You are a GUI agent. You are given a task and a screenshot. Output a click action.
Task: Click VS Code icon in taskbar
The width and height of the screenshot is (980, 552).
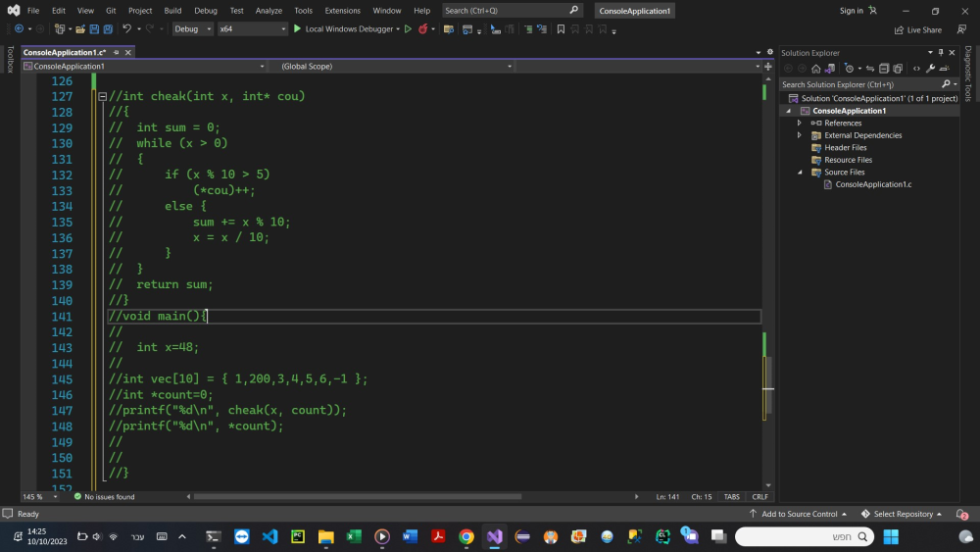tap(270, 536)
